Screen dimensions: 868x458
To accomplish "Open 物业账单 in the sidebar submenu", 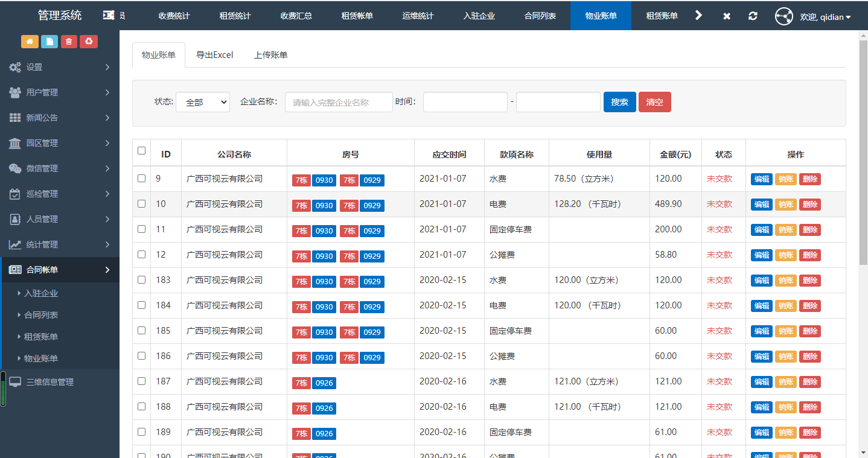I will click(41, 358).
